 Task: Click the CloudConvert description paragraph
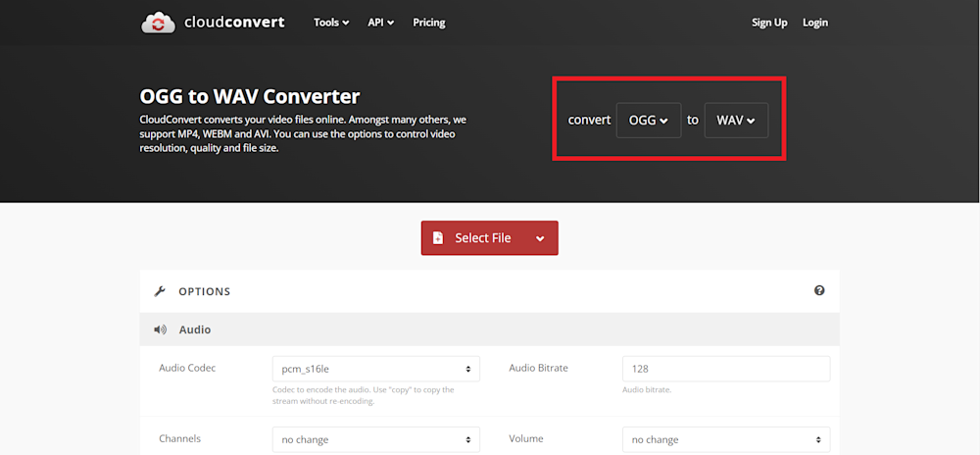coord(303,133)
